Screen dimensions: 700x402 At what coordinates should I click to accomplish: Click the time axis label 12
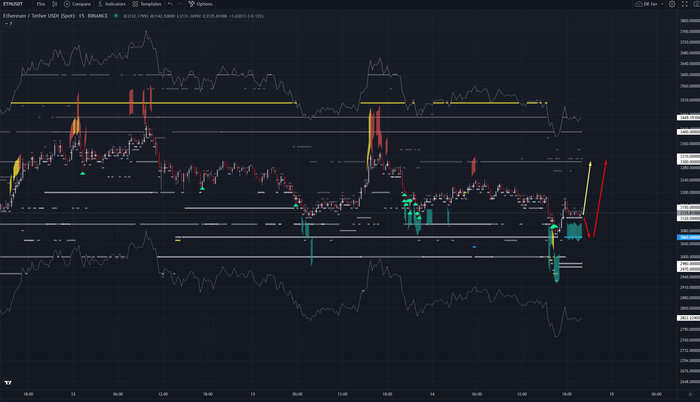(73, 394)
